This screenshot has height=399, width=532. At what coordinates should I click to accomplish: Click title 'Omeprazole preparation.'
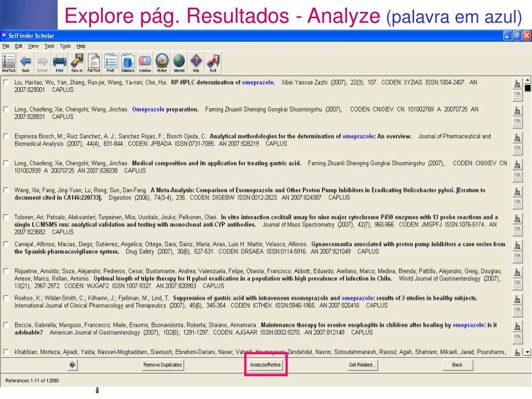(165, 109)
